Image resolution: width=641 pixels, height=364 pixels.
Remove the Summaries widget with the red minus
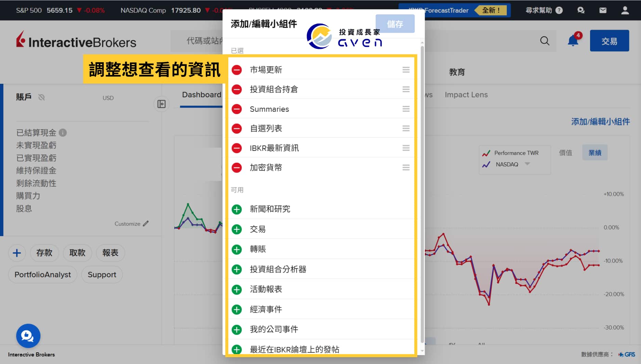(x=237, y=109)
